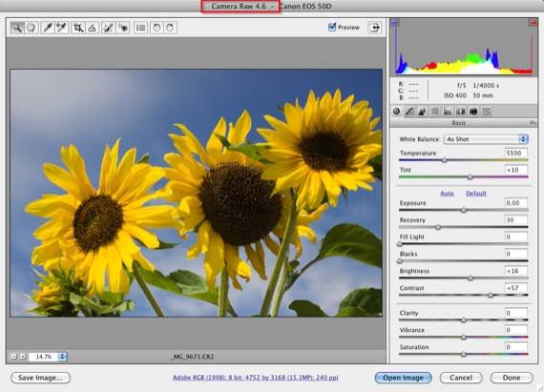Select the Zoom tool
The image size is (544, 392).
(17, 28)
